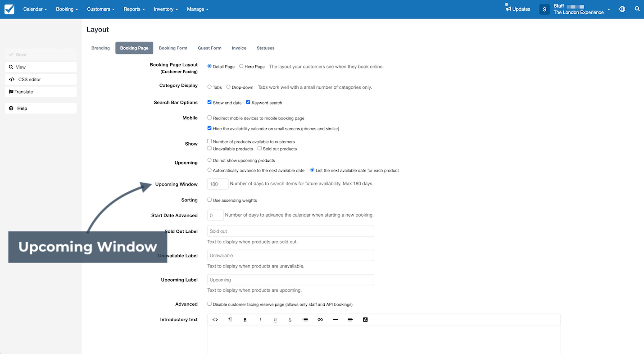
Task: Insert horizontal rule in the editor
Action: [335, 320]
